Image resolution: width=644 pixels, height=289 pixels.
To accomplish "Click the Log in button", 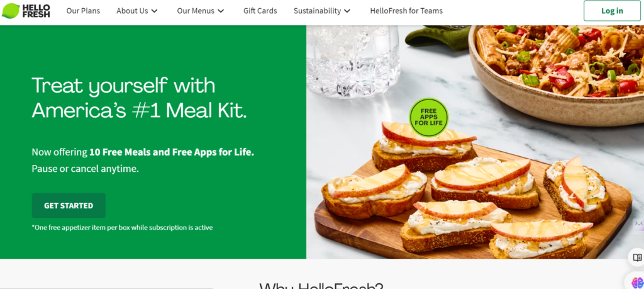I will 612,11.
